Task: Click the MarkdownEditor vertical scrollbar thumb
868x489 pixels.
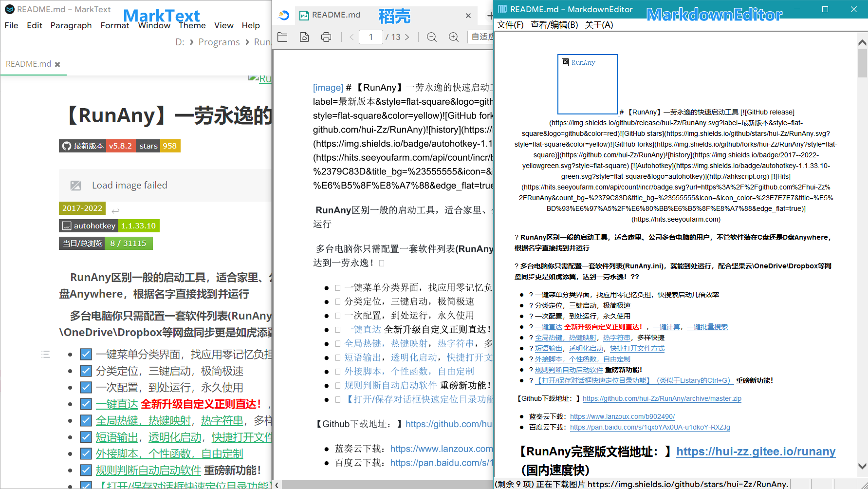Action: [862, 63]
